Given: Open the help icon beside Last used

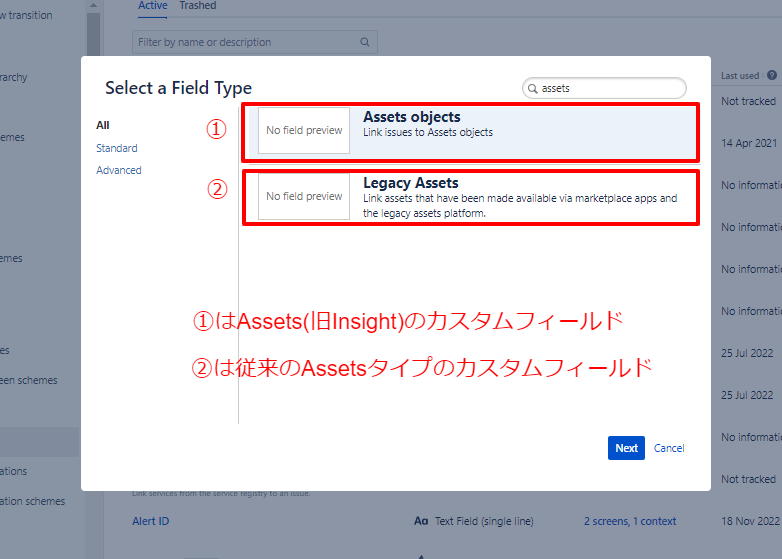Looking at the screenshot, I should click(x=772, y=75).
